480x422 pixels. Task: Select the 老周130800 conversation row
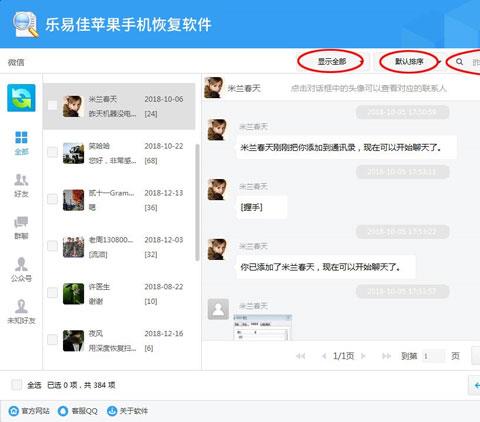tap(119, 247)
